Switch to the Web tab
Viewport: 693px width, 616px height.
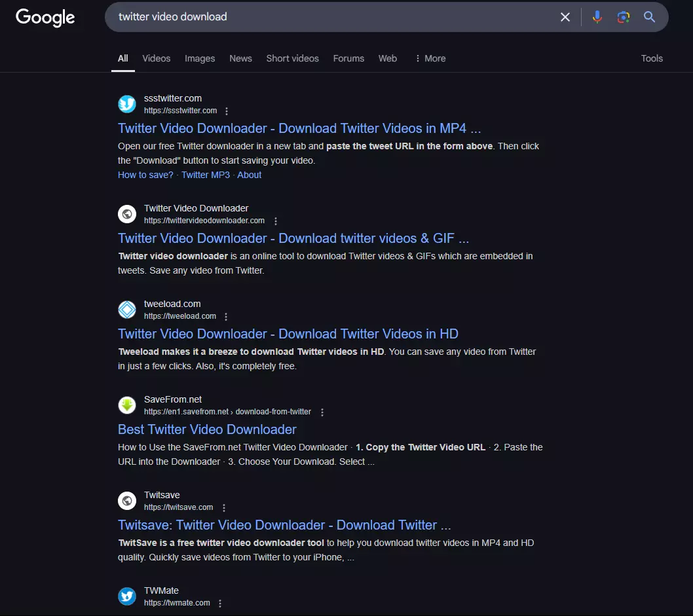tap(388, 58)
